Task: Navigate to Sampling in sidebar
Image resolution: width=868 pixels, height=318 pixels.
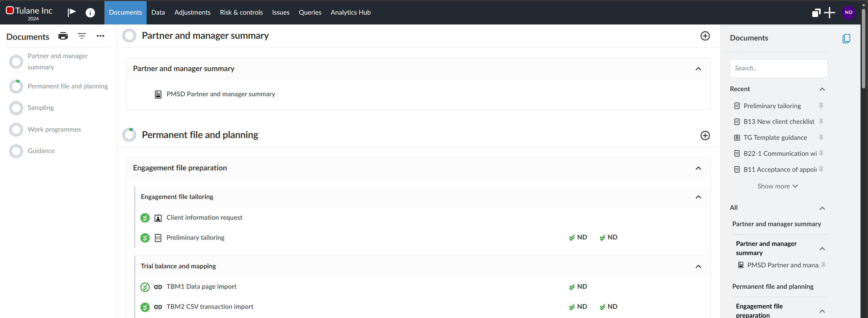Action: point(40,108)
